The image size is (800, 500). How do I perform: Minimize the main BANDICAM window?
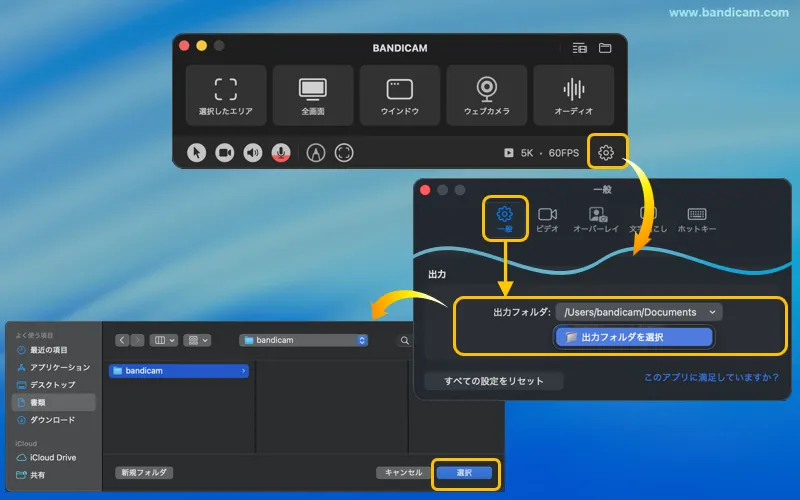point(202,46)
